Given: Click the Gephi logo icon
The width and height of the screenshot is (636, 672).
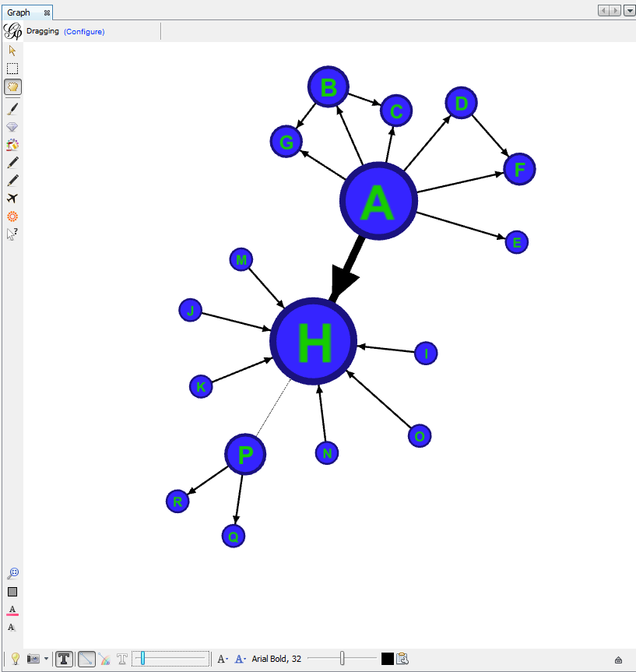Looking at the screenshot, I should coord(13,31).
